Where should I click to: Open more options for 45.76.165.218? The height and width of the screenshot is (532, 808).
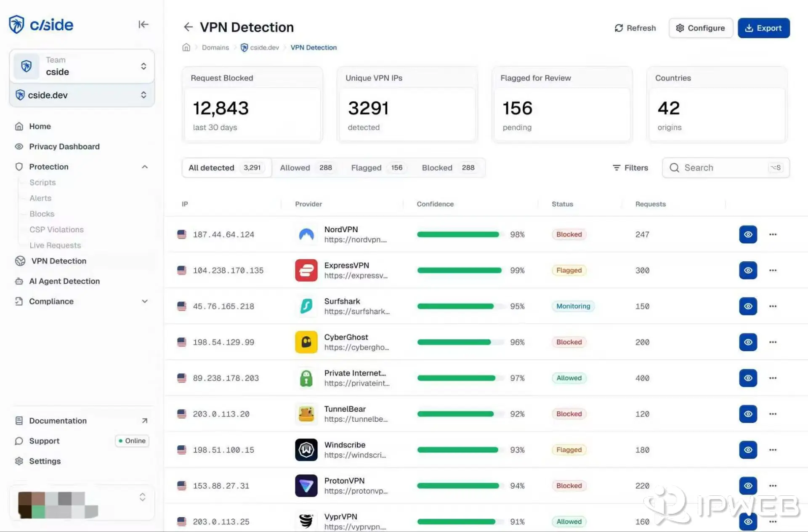point(773,306)
